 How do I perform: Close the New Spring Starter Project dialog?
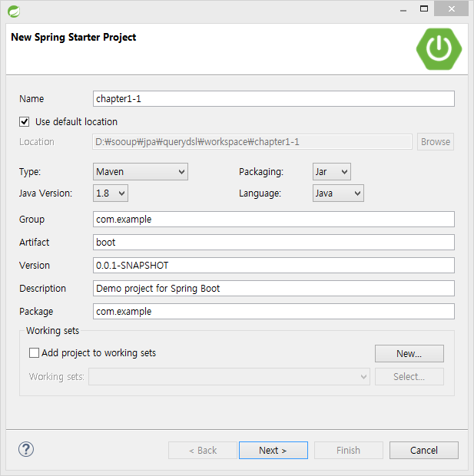point(451,9)
